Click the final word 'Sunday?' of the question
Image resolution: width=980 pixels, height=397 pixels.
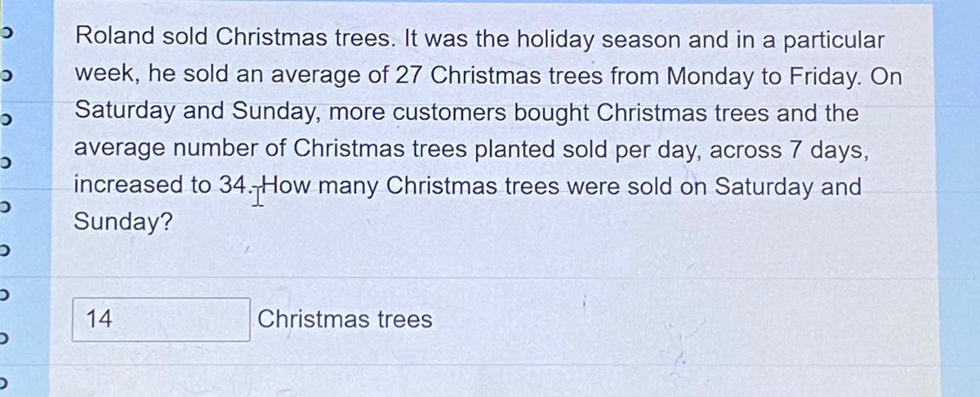coord(123,222)
